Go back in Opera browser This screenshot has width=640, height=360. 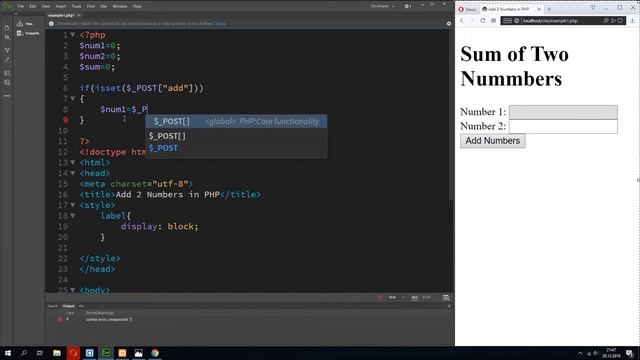[462, 20]
